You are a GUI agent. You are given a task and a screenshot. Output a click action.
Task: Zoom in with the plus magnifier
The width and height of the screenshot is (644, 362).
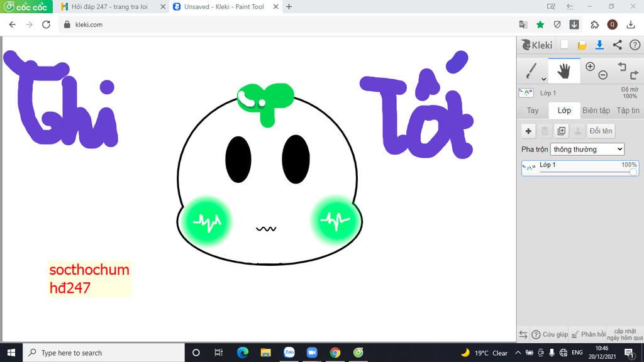[x=590, y=67]
